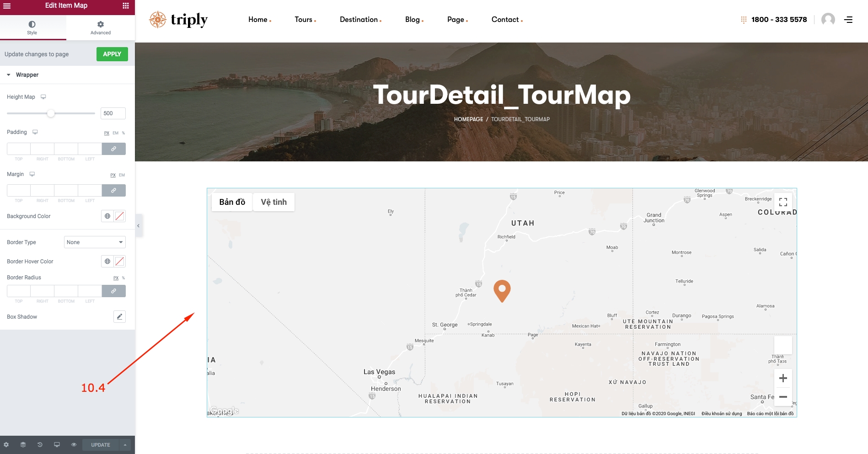The image size is (868, 454).
Task: Open responsive mode desktop icon
Action: point(57,444)
